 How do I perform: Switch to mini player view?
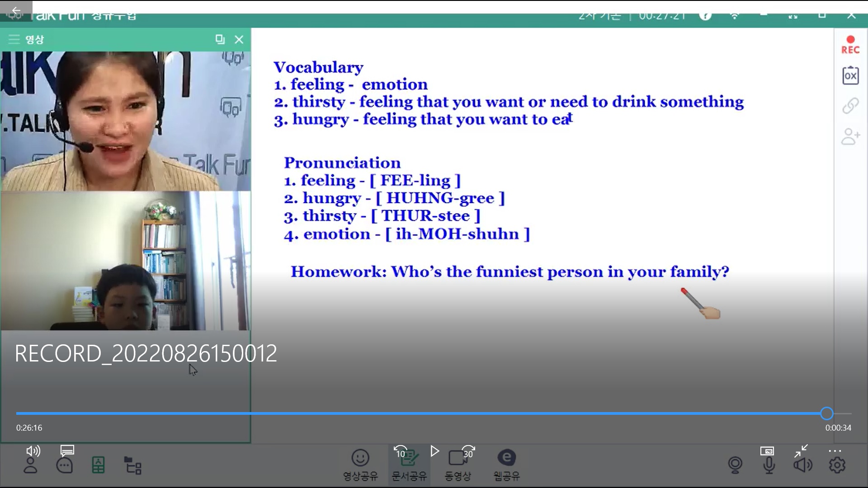pos(767,451)
